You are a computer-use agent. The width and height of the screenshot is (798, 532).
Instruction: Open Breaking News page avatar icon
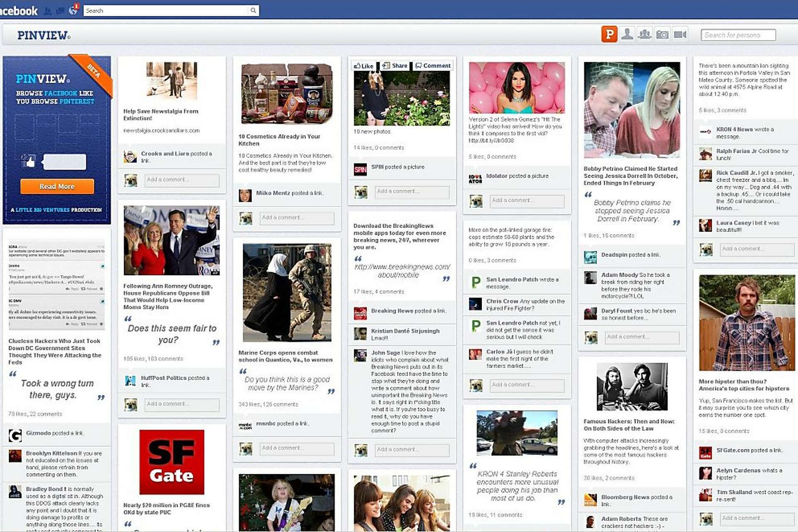click(x=360, y=313)
